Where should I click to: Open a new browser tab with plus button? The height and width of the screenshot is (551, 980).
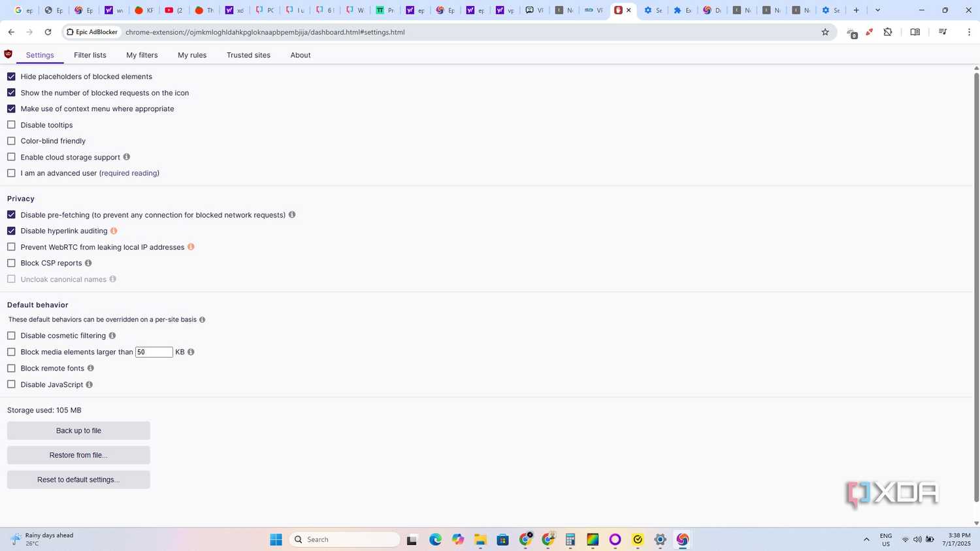coord(856,10)
